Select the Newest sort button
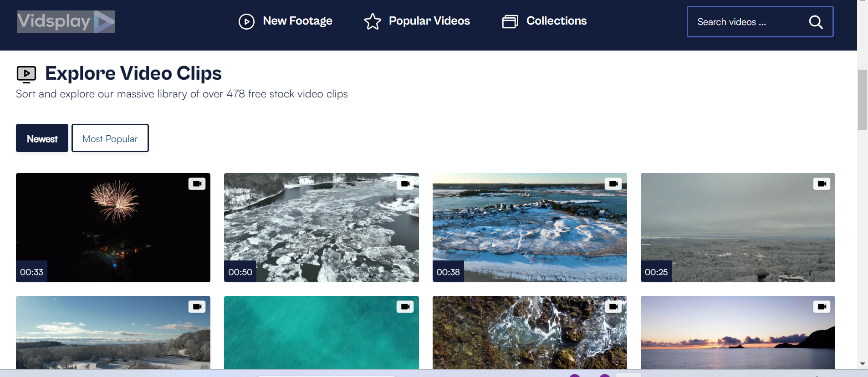 click(x=42, y=138)
